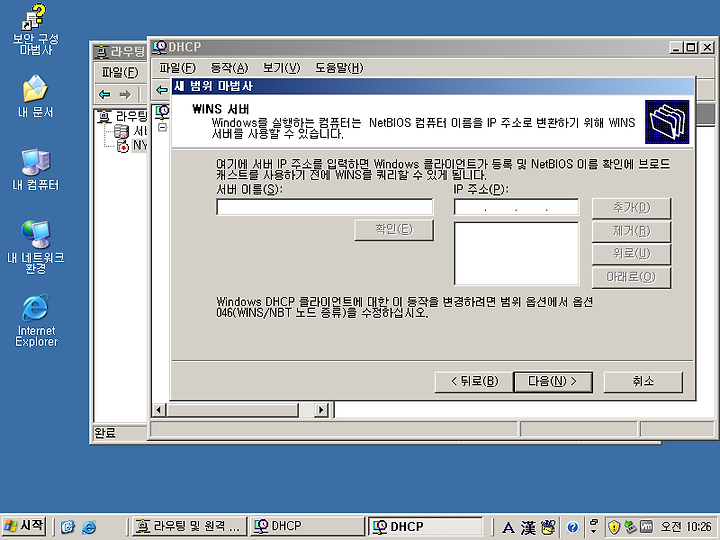Image resolution: width=720 pixels, height=540 pixels.
Task: Click the 아래로(O) button
Action: 631,277
